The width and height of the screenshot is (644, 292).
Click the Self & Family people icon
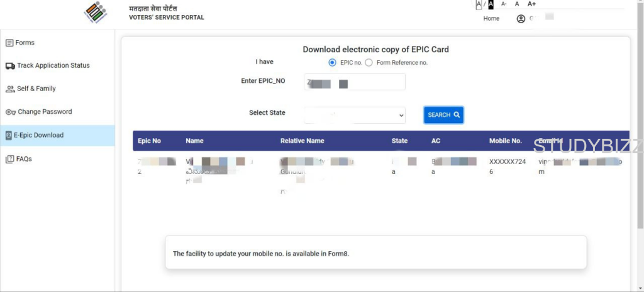[x=10, y=89]
